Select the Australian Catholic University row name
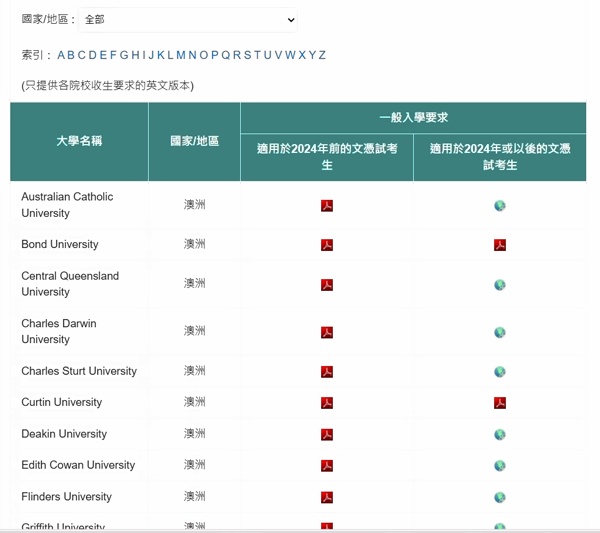Screen dimensions: 600x533 (x=67, y=205)
